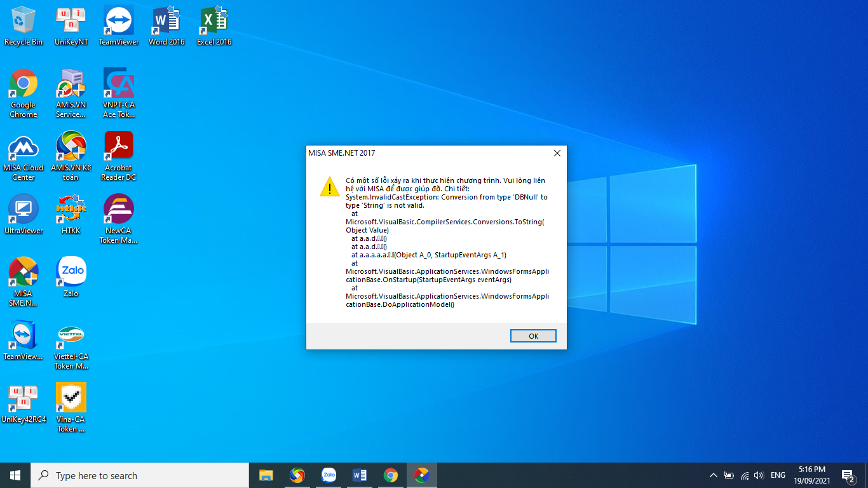Open the Recycle Bin desktop icon

coord(24,26)
